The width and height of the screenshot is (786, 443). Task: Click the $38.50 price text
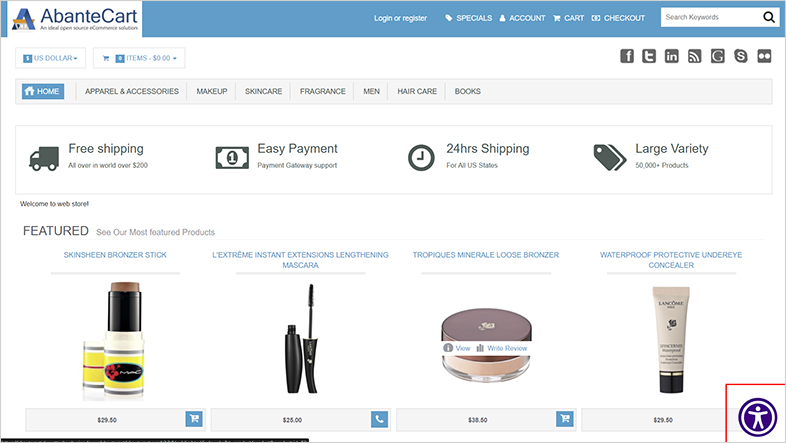pyautogui.click(x=478, y=420)
